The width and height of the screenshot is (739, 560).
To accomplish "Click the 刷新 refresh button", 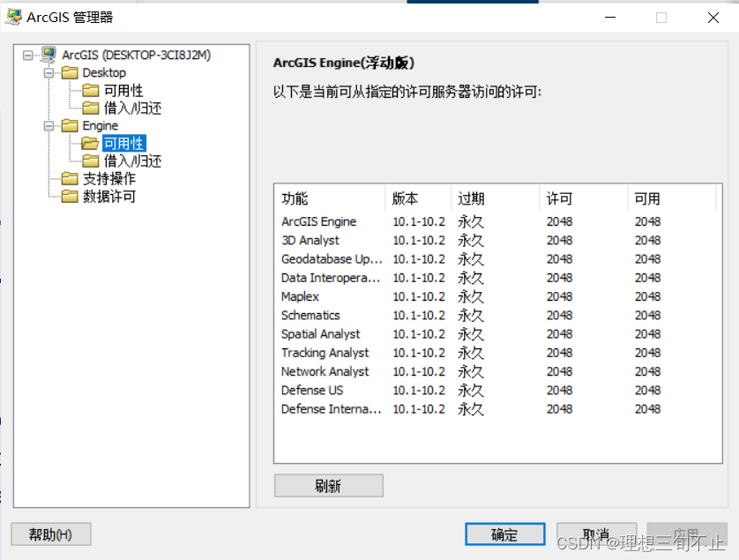I will click(x=329, y=486).
